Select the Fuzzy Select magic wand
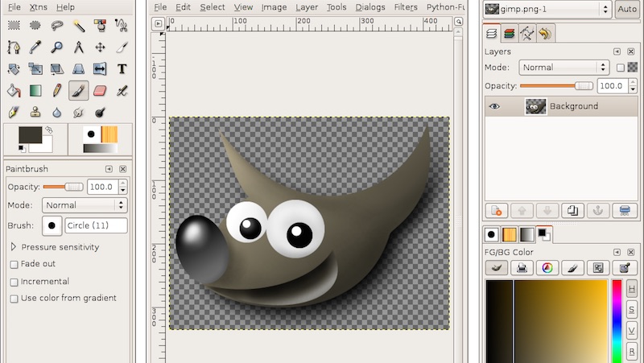Viewport: 644px width, 363px height. click(78, 26)
